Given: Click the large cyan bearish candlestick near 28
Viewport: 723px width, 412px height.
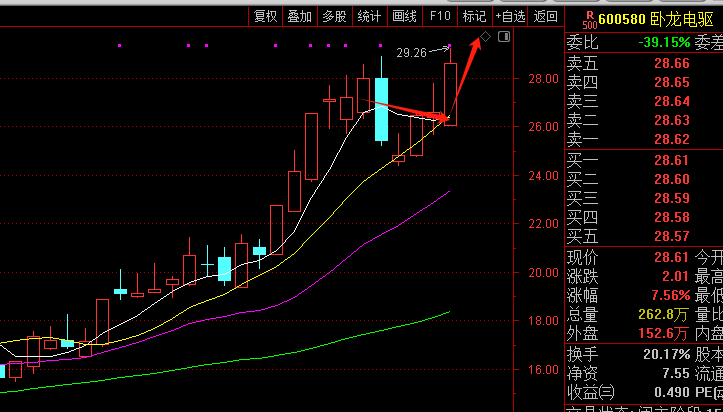Looking at the screenshot, I should pyautogui.click(x=381, y=109).
